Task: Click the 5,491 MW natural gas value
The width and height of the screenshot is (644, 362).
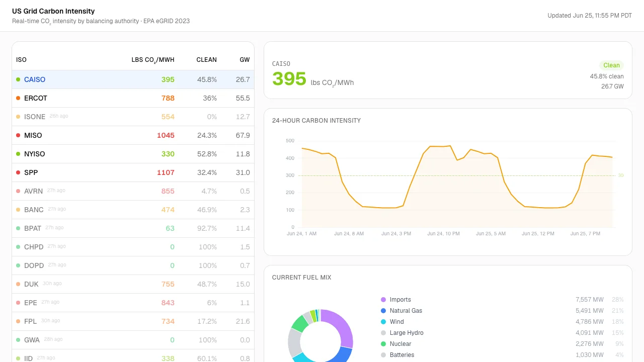Action: [590, 311]
